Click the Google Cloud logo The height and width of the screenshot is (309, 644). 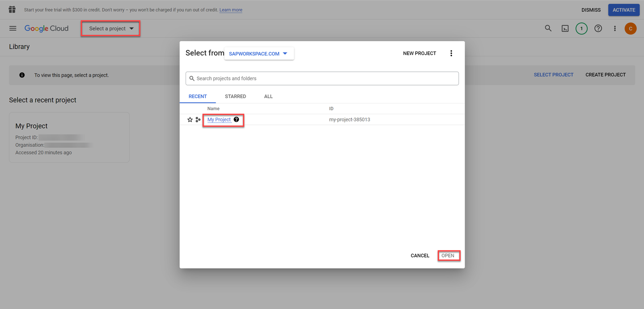tap(47, 28)
